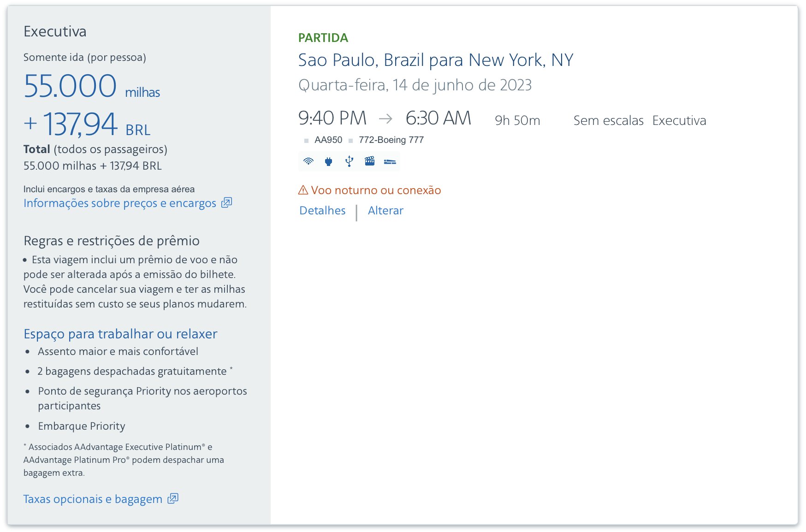
Task: Click the Sao Paulo para New York title
Action: [x=436, y=60]
